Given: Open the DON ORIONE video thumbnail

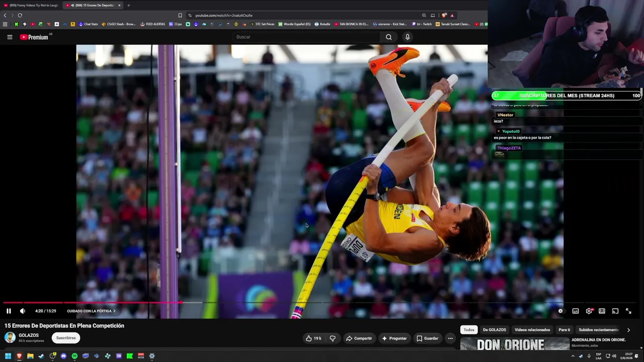Looking at the screenshot, I should point(515,344).
